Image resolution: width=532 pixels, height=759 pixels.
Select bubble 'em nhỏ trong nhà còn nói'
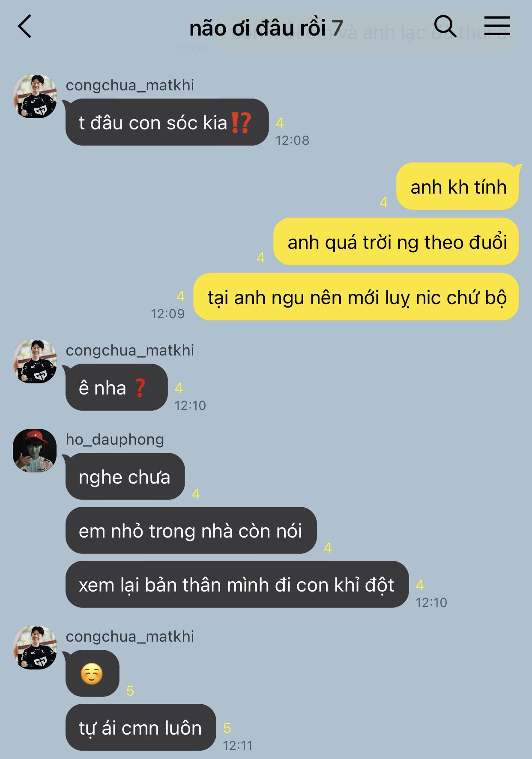coord(191,530)
